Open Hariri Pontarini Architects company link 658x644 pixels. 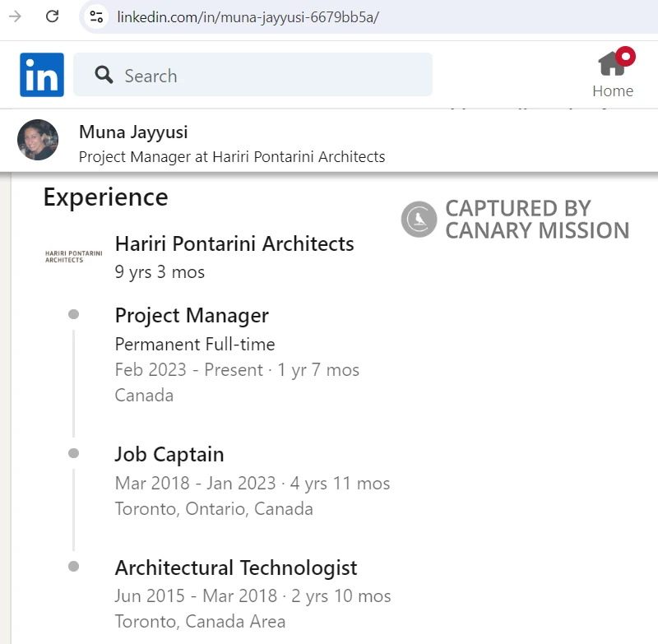point(234,243)
